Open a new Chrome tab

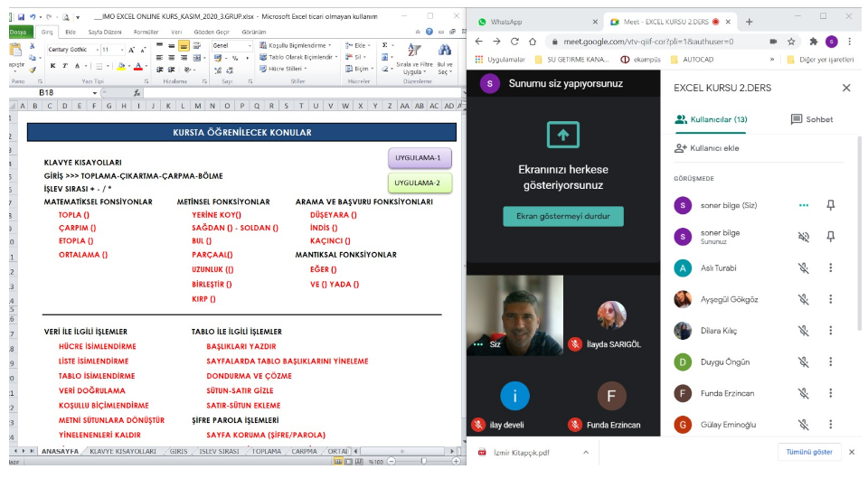[x=749, y=22]
